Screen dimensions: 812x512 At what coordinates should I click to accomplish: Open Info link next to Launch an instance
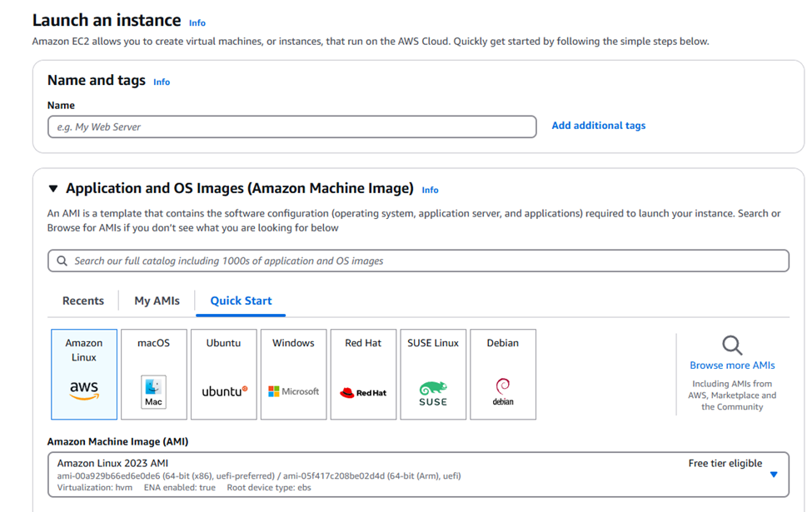pos(197,22)
